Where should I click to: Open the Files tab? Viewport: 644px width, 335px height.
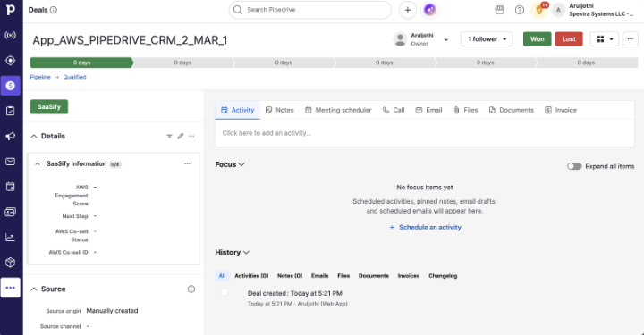pyautogui.click(x=466, y=110)
